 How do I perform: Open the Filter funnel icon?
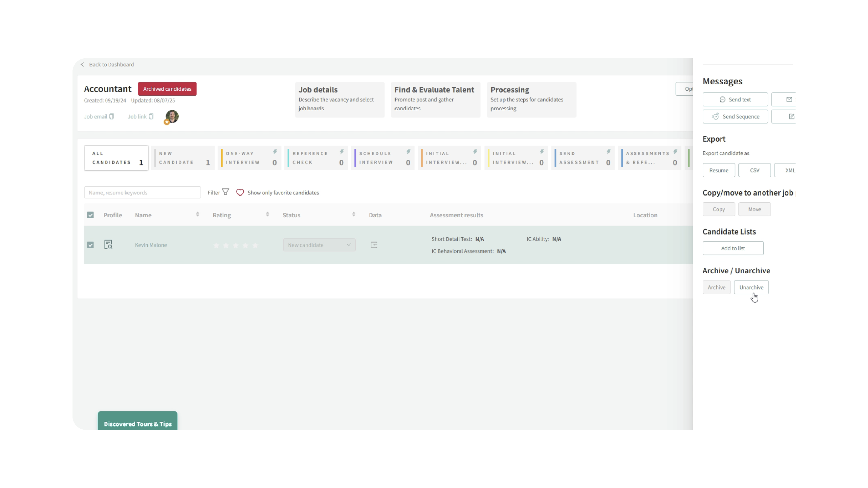pyautogui.click(x=225, y=192)
